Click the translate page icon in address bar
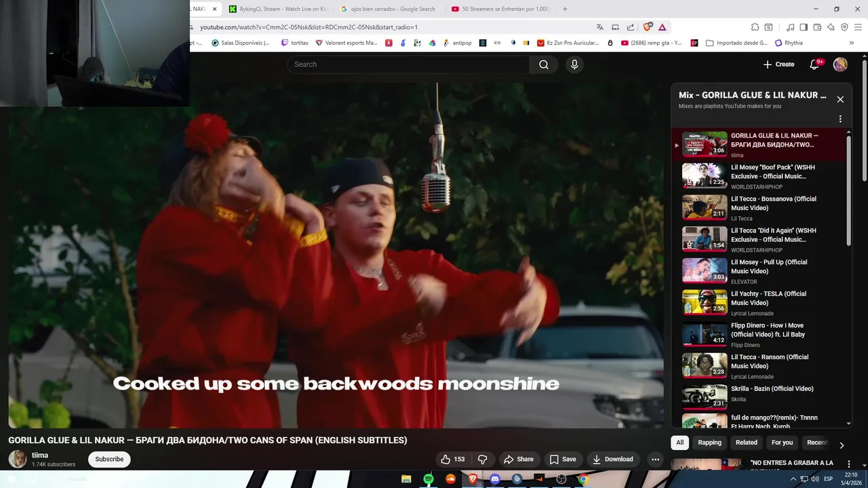868x488 pixels. 600,27
